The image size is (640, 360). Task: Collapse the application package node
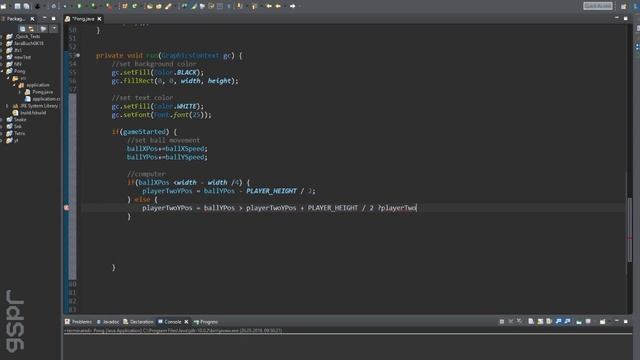(14, 85)
